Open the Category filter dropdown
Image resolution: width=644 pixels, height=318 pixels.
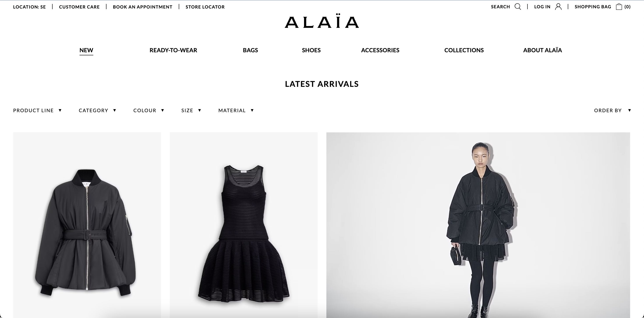click(97, 110)
